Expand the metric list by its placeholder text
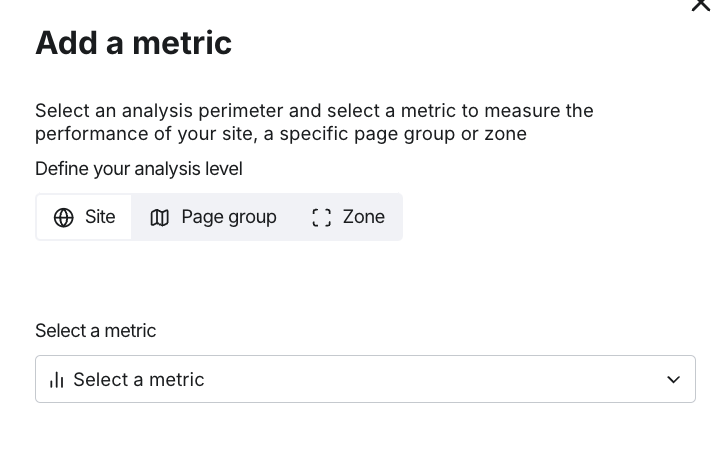720x476 pixels. click(139, 380)
